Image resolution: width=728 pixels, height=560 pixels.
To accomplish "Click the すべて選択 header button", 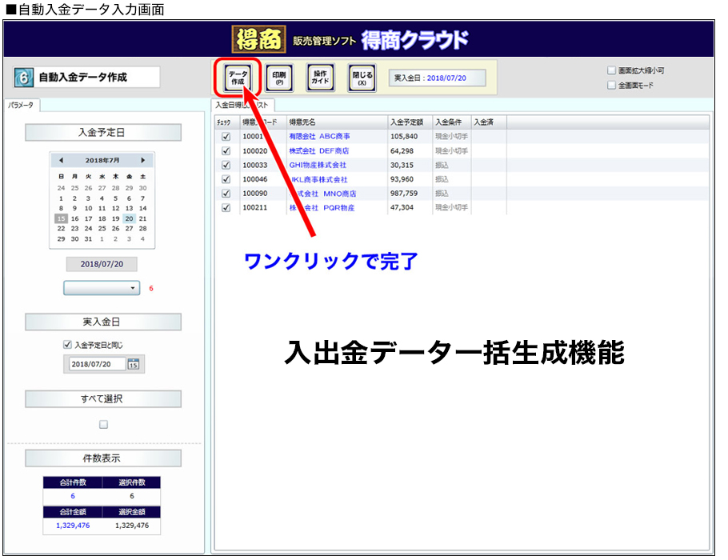I will (x=103, y=399).
